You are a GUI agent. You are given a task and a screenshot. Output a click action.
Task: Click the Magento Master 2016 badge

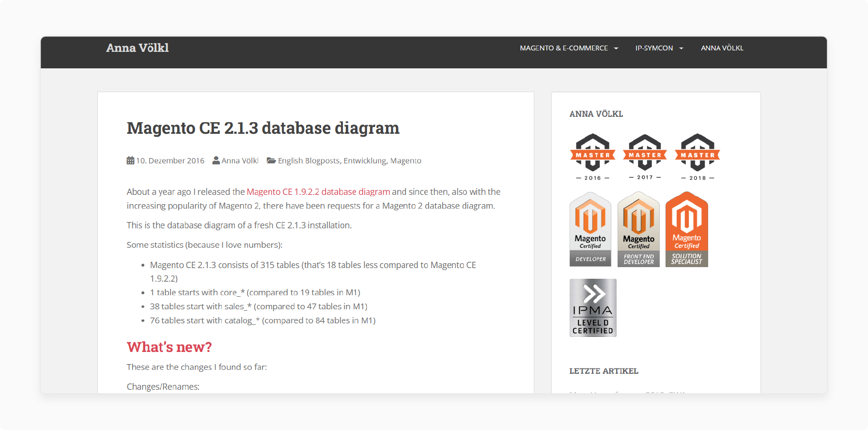coord(593,157)
